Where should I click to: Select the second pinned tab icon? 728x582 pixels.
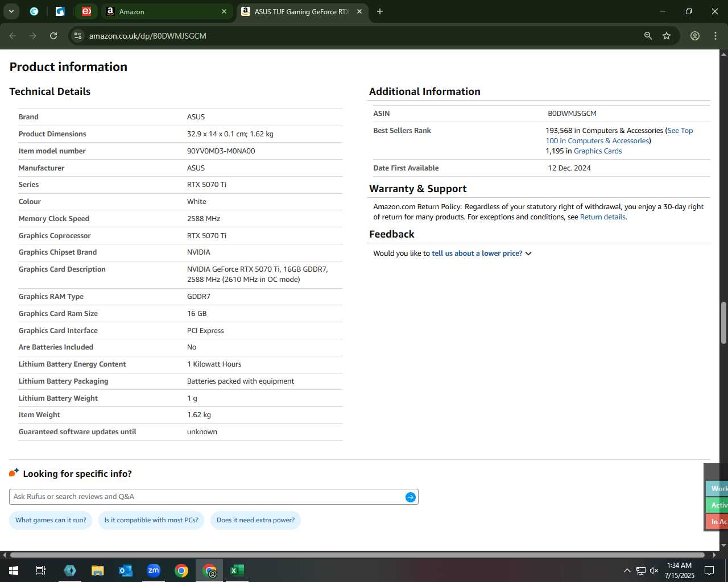pyautogui.click(x=60, y=11)
